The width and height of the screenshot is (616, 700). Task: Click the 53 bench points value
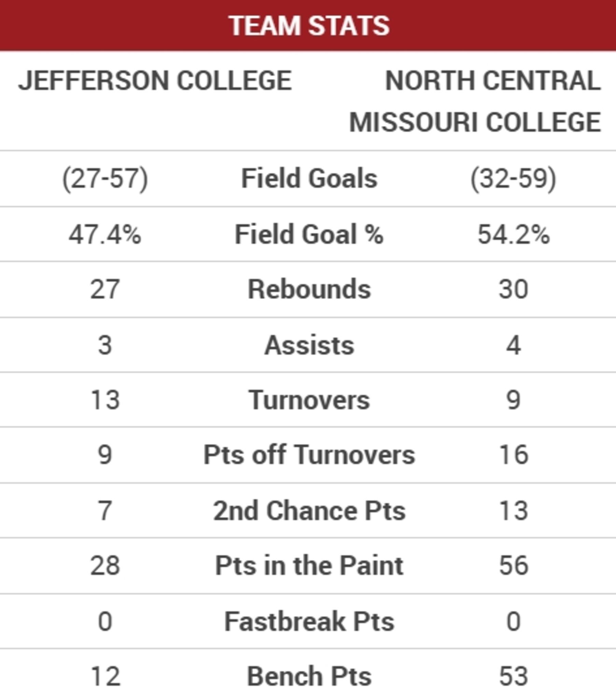pos(513,676)
